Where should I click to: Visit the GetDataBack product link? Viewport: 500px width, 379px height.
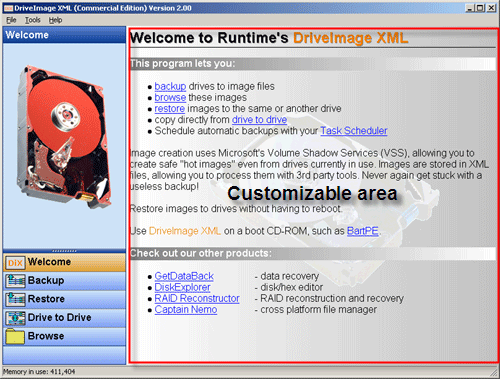[184, 276]
